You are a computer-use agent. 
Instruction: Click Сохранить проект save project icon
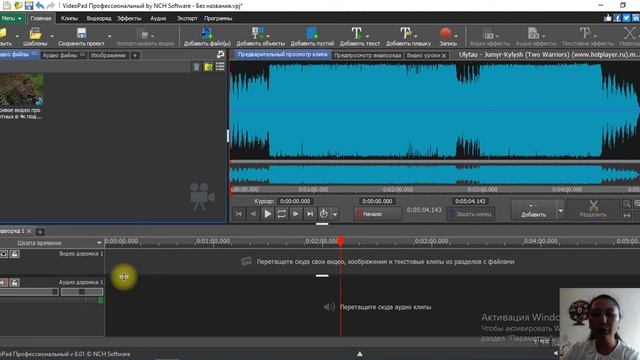(81, 33)
